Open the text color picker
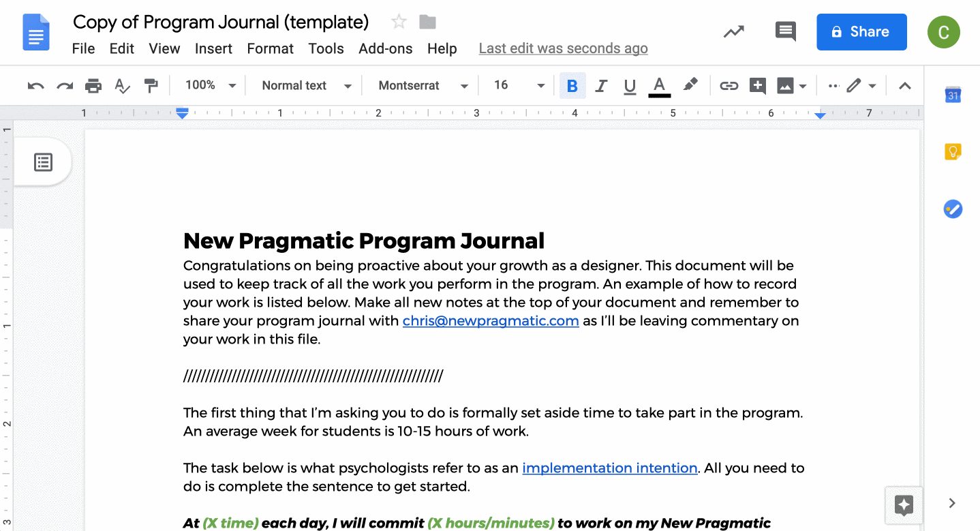 (x=659, y=86)
